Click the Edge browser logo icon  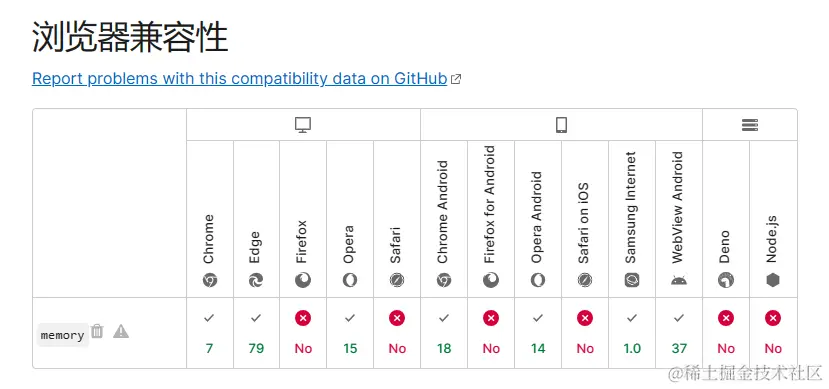tap(256, 280)
